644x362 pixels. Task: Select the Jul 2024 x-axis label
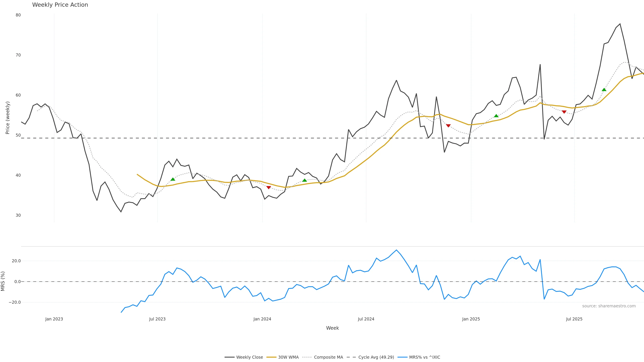(x=366, y=319)
